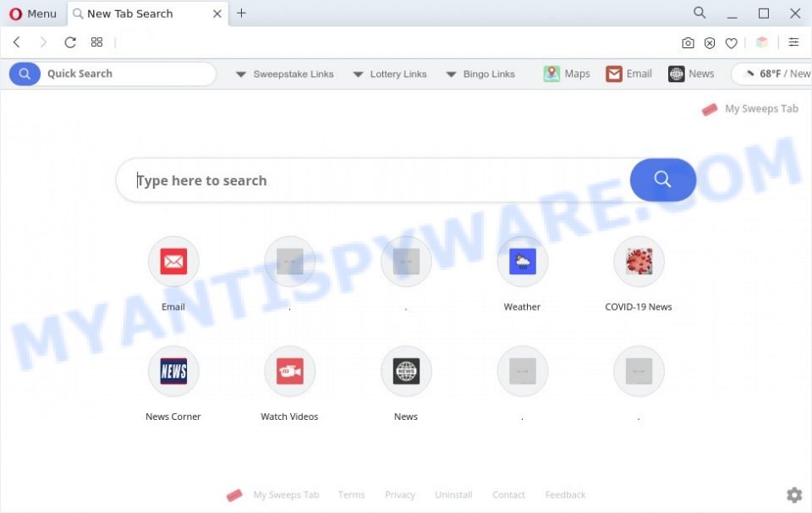Open the Speed Dial grid icon
The height and width of the screenshot is (513, 812).
pyautogui.click(x=96, y=42)
